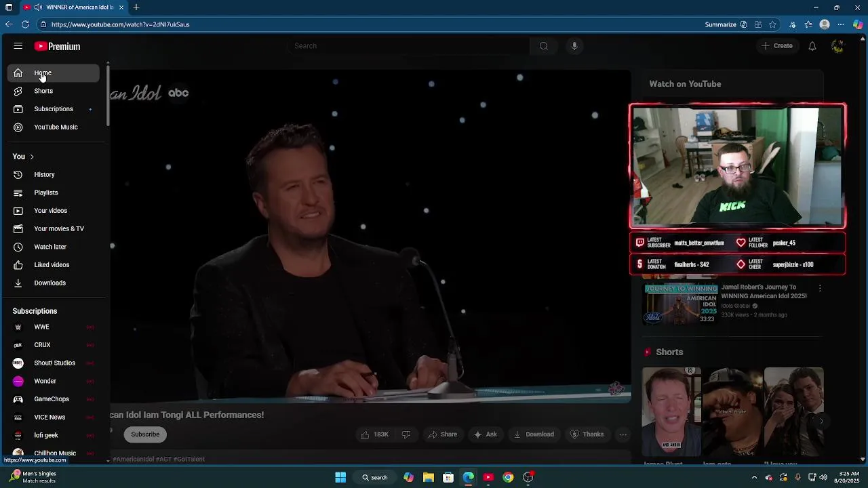Open the YouTube account avatar menu
This screenshot has height=488, width=868.
(837, 46)
